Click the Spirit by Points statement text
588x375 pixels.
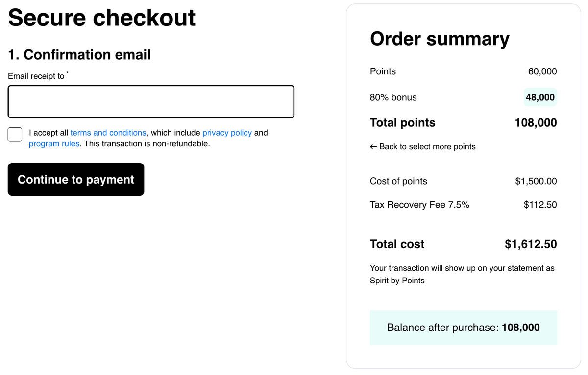[462, 274]
